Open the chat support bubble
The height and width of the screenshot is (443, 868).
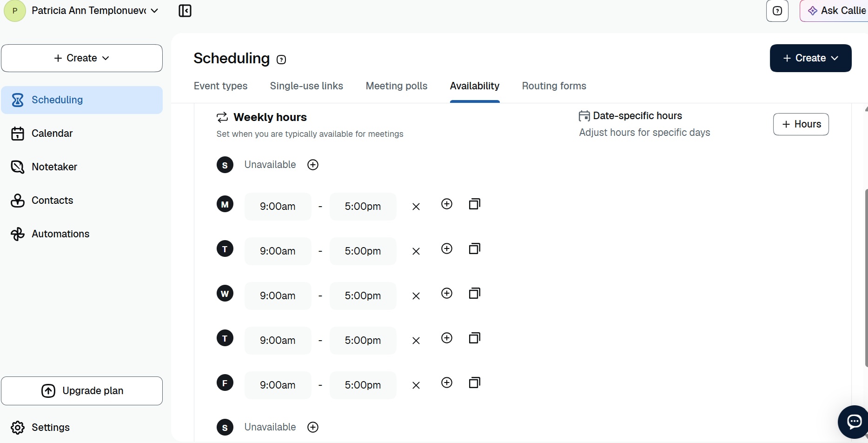[x=854, y=422]
